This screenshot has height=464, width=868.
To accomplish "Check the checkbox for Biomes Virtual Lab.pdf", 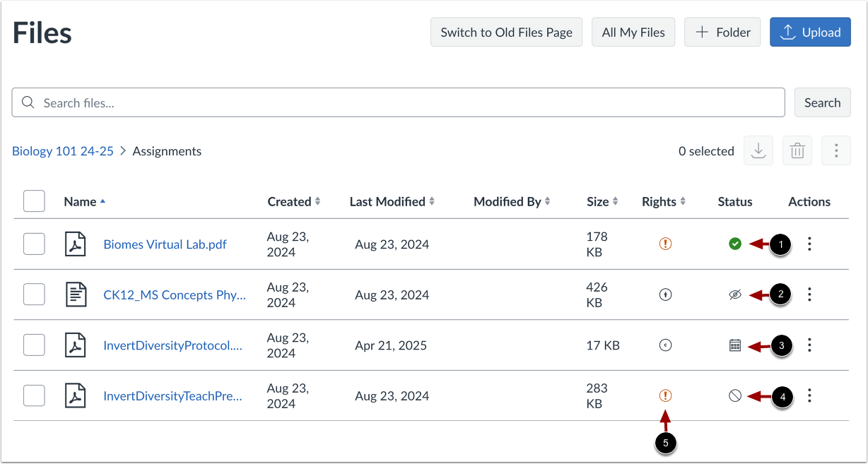I will click(34, 244).
